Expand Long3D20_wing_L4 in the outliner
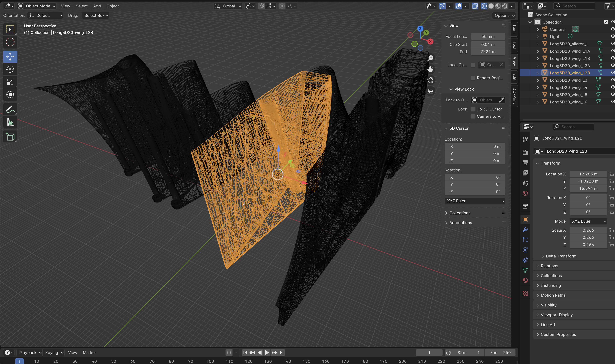Viewport: 615px width, 364px height. [538, 87]
